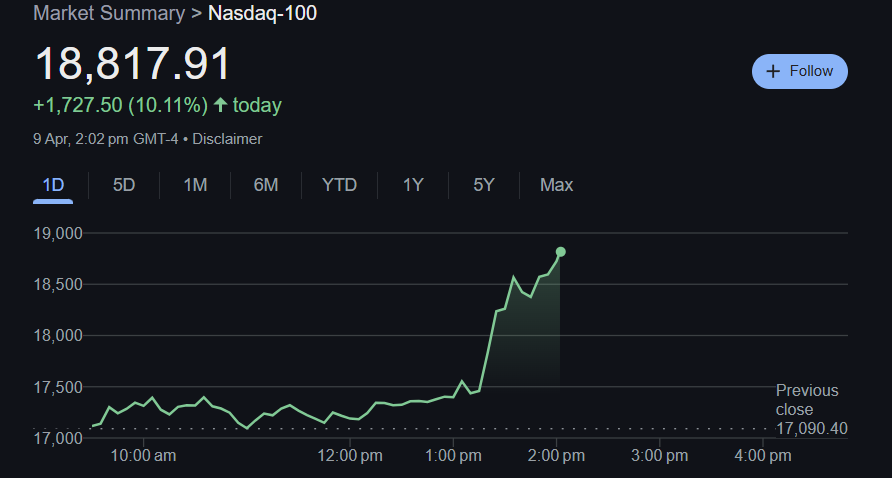Viewport: 892px width, 478px height.
Task: Open the Disclaimer link
Action: (227, 139)
